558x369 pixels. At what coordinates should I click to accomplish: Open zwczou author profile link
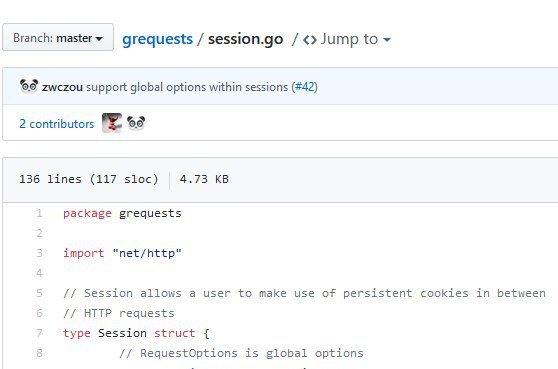pyautogui.click(x=62, y=87)
